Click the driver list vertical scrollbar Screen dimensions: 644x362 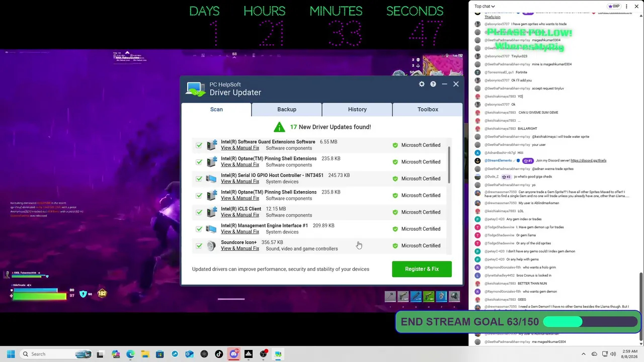pos(449,165)
